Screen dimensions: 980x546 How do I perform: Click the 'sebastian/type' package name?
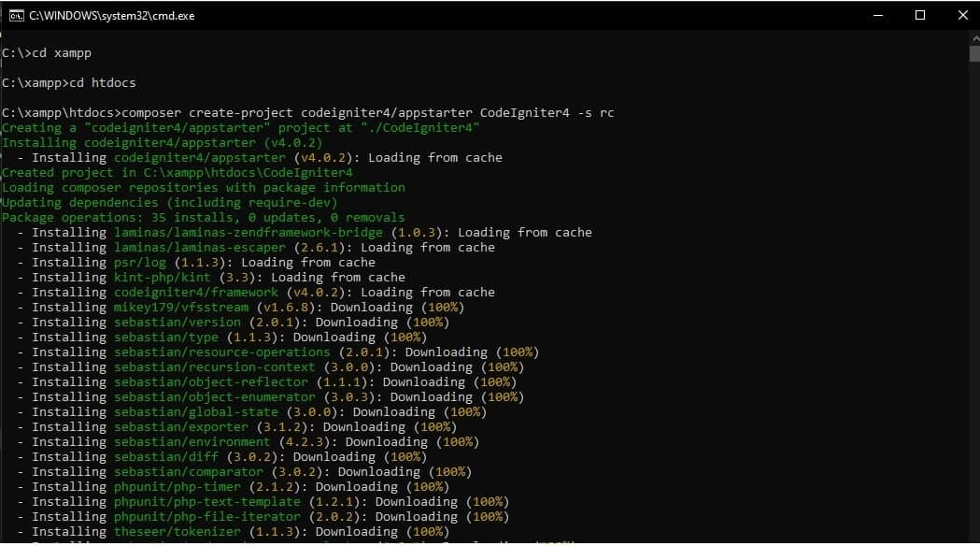165,338
